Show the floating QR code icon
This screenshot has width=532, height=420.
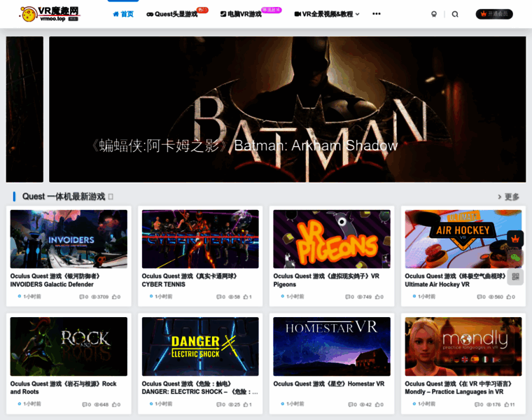point(515,276)
